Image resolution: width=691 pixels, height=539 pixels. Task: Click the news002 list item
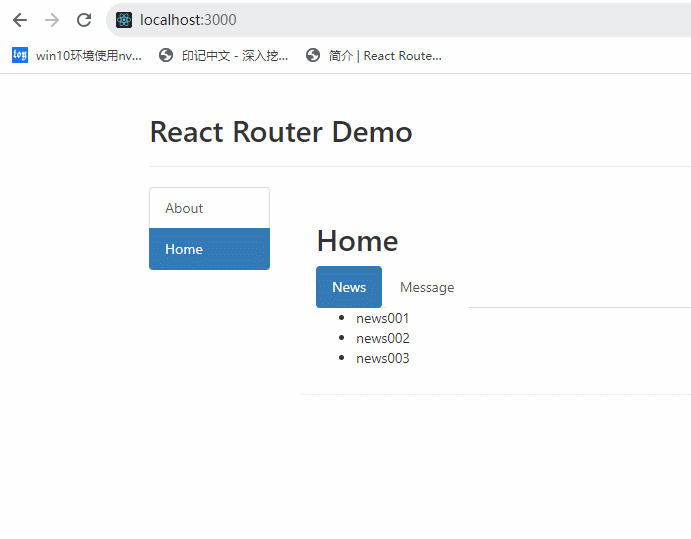tap(383, 338)
